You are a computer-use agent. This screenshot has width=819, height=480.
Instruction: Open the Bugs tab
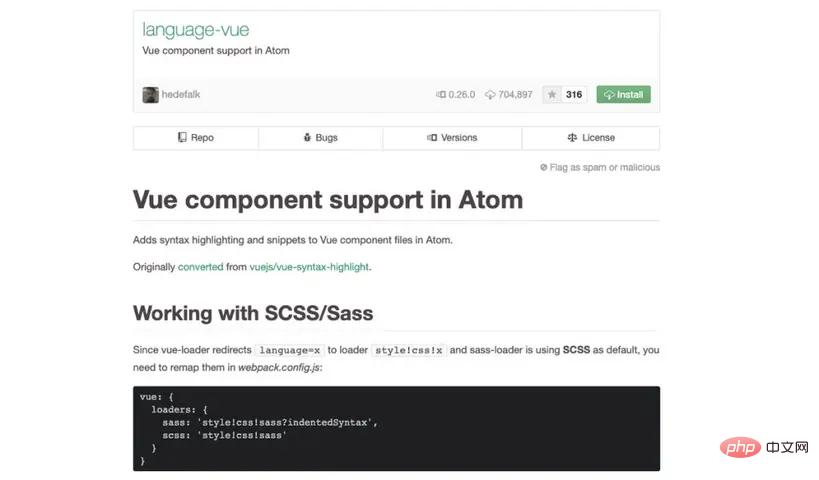tap(321, 138)
